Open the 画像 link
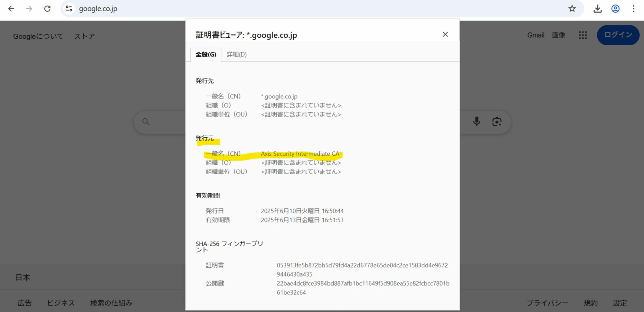The height and width of the screenshot is (312, 644). point(558,35)
